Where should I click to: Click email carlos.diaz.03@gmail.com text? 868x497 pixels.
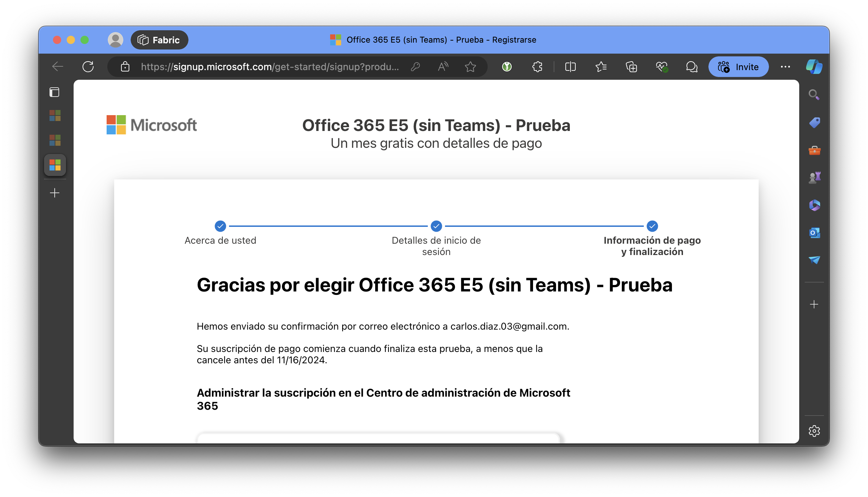[x=509, y=326]
